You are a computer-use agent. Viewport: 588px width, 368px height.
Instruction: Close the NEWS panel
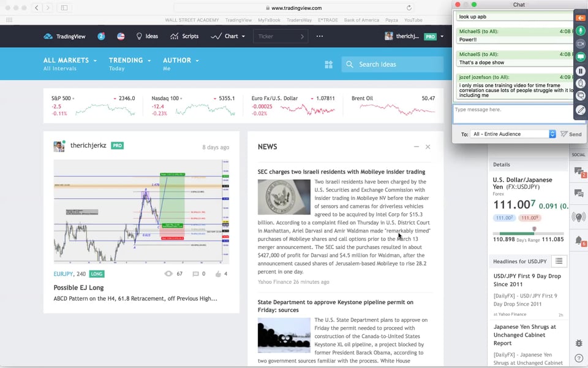pos(428,147)
